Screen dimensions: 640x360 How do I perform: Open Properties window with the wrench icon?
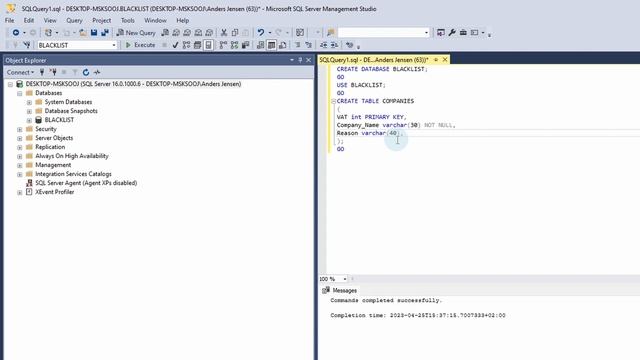[452, 33]
